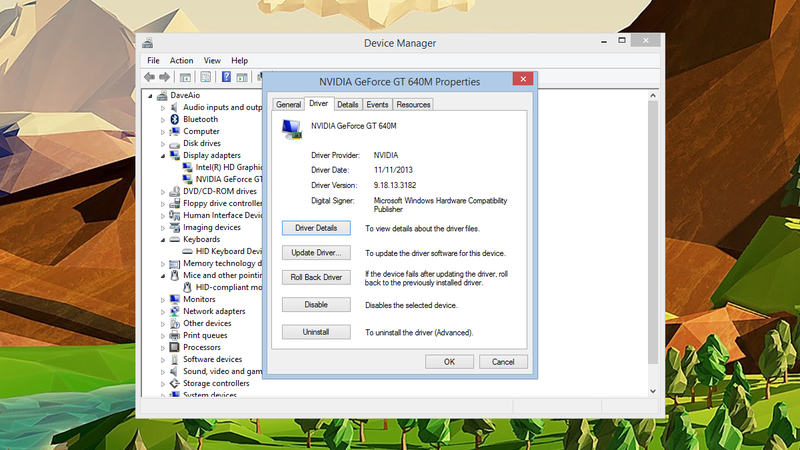Select the Sound, video and game controllers label

pos(222,371)
